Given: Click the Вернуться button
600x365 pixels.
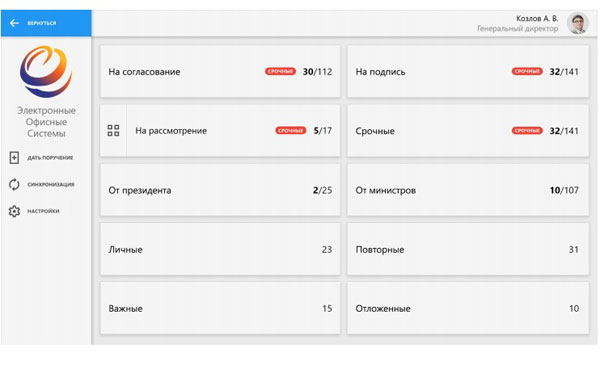Looking at the screenshot, I should coord(46,23).
